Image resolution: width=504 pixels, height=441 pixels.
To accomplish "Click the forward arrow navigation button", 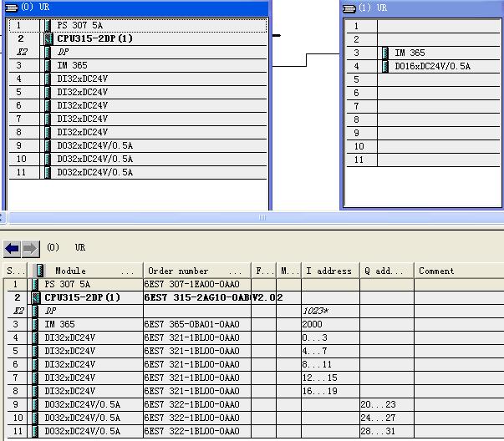I will click(31, 249).
